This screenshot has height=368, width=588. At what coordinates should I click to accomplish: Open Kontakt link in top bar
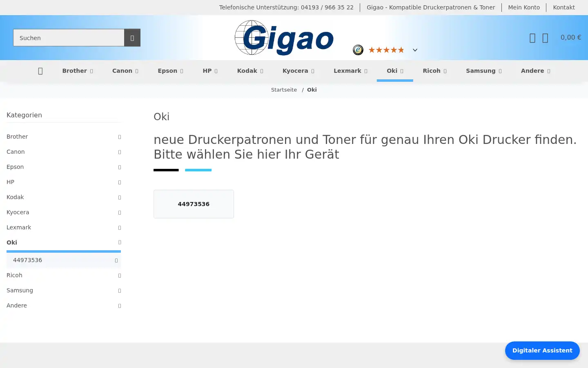(564, 7)
